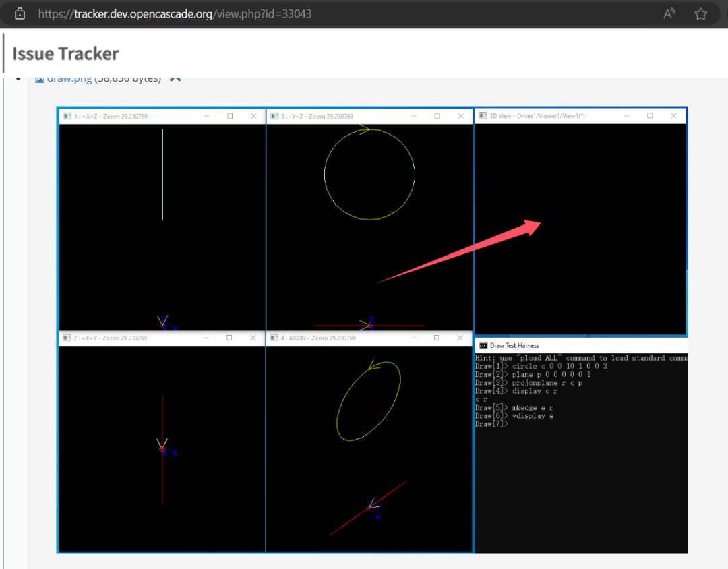Click the tracker.dev.opencascade.org URL field
The width and height of the screenshot is (728, 569).
[175, 14]
